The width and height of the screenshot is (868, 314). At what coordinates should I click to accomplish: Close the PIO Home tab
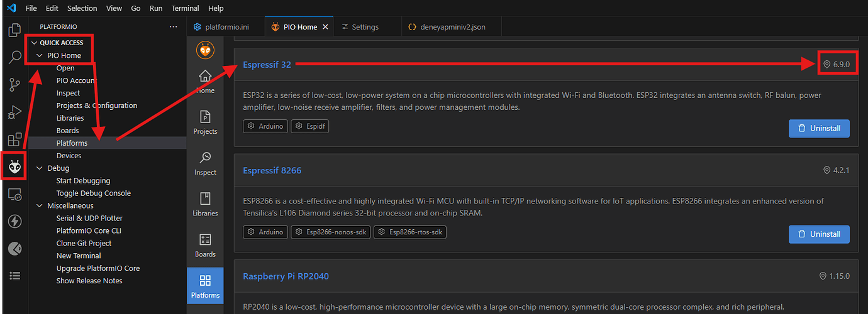pos(325,27)
